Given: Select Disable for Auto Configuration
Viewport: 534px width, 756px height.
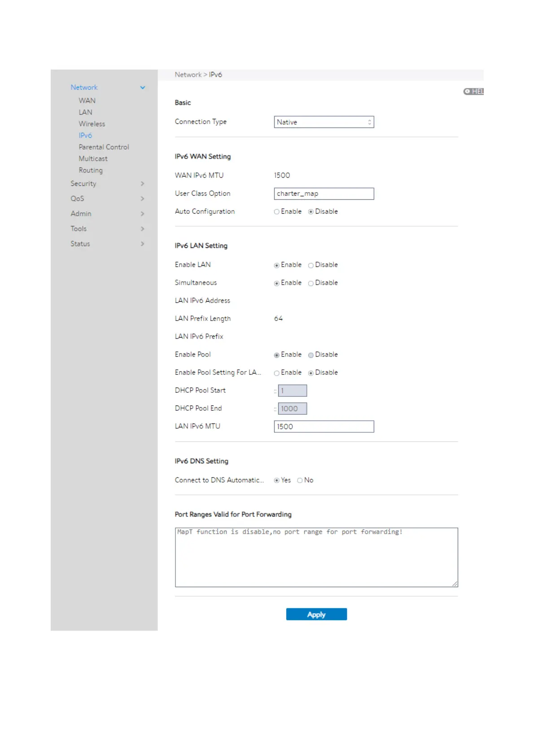Looking at the screenshot, I should click(311, 212).
